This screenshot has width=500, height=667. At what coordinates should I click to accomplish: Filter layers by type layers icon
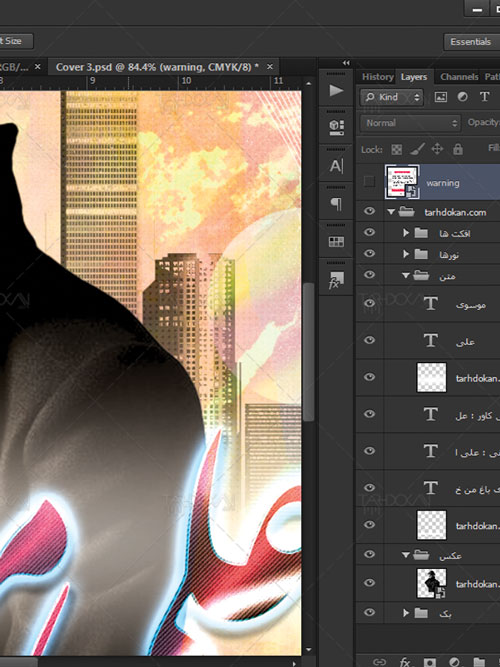coord(484,97)
